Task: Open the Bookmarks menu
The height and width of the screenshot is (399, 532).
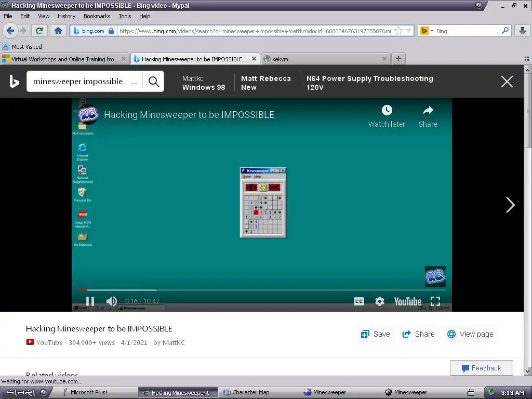Action: coord(97,16)
